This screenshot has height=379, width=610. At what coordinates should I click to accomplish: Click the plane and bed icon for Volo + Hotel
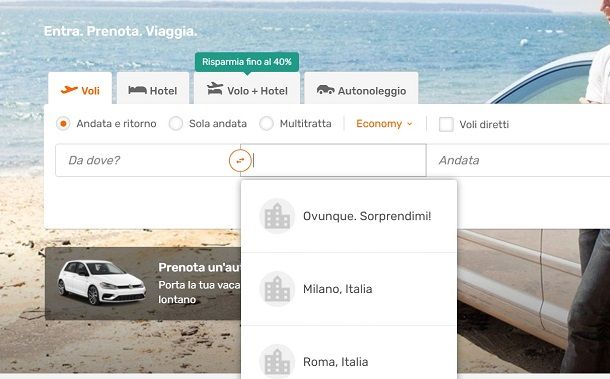215,89
